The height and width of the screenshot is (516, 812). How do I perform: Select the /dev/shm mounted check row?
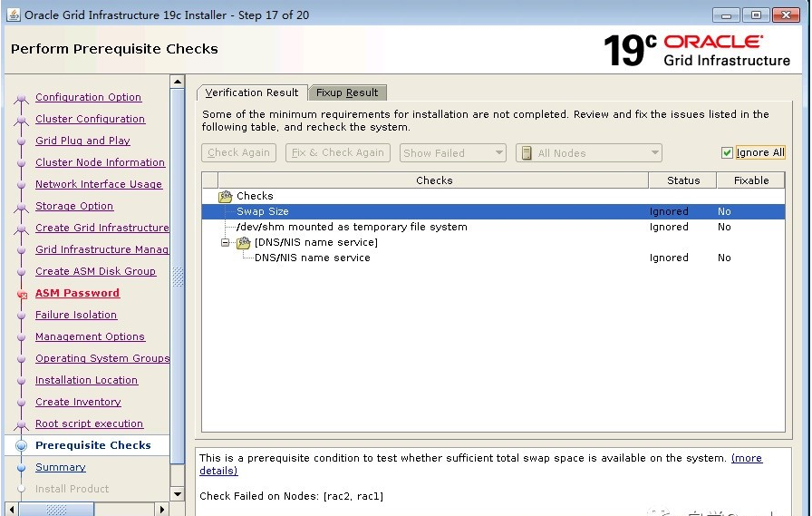coord(352,228)
